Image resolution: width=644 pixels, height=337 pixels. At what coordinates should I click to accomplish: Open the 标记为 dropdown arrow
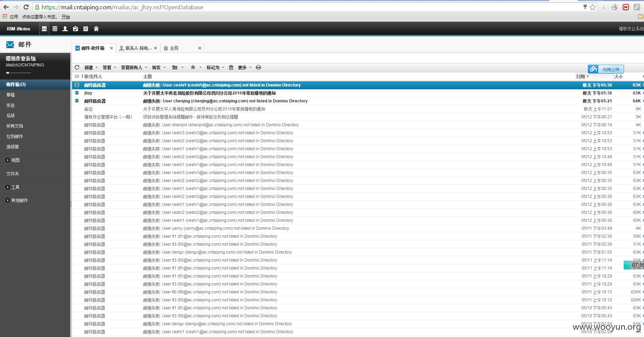(x=223, y=67)
